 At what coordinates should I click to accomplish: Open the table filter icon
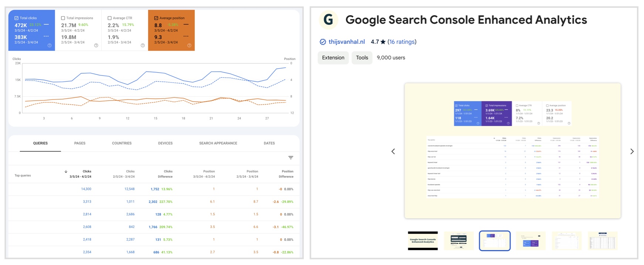[x=291, y=158]
